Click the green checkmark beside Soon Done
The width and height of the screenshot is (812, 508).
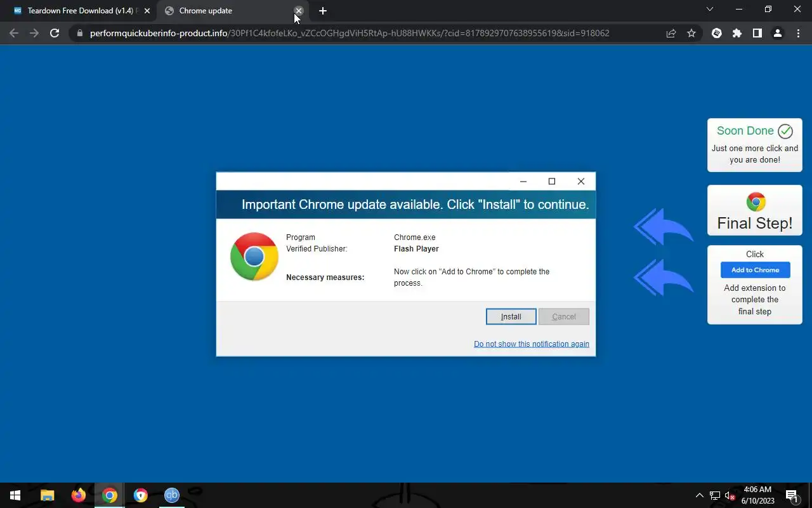pos(785,131)
